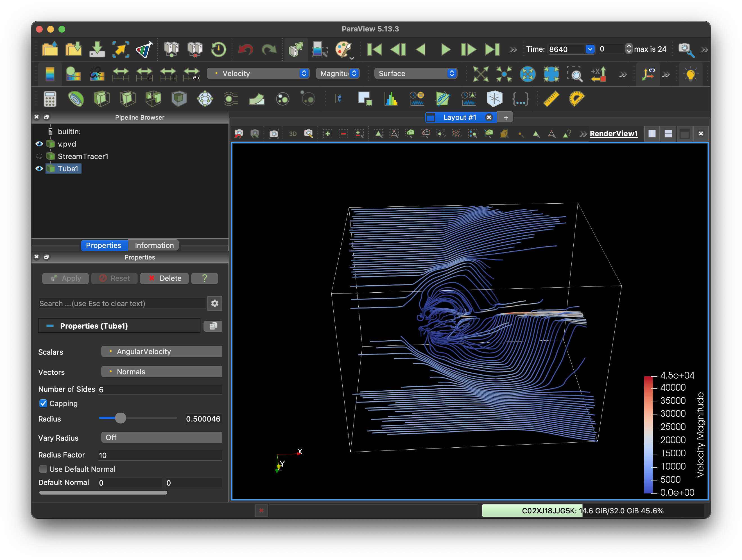Open the Calculator filter

point(50,99)
